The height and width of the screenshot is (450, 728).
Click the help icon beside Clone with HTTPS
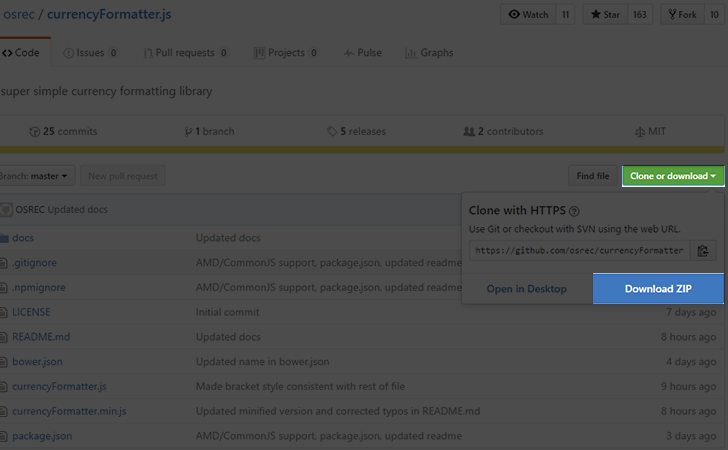(574, 211)
